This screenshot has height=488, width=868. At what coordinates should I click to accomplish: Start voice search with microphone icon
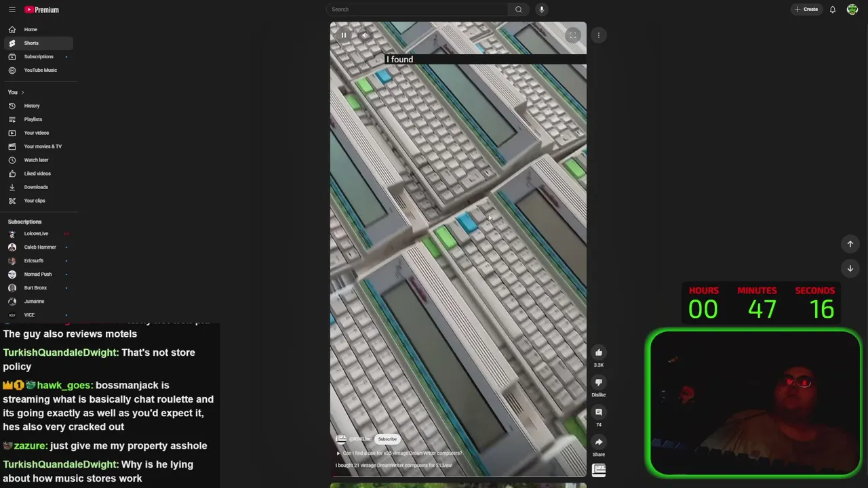[541, 9]
